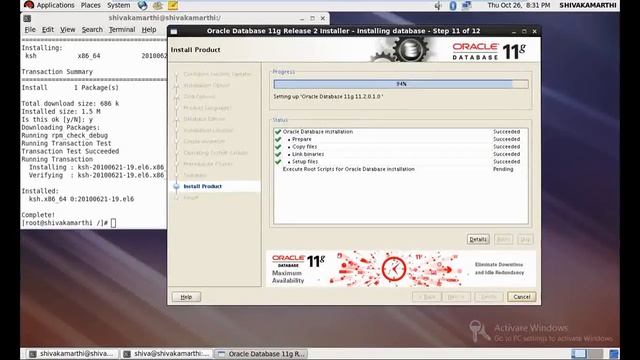Select the Setup files status row text
Viewport: 640px width, 360px height.
point(305,162)
